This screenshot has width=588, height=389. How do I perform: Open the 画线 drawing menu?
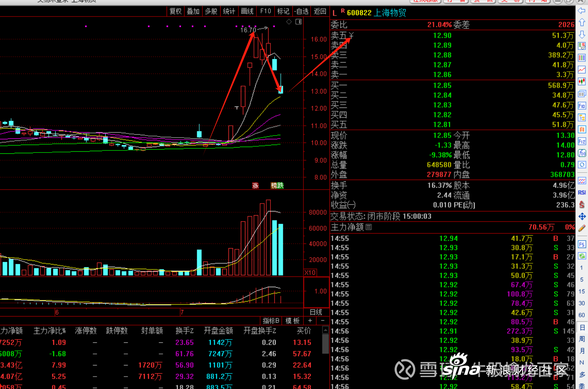[247, 12]
